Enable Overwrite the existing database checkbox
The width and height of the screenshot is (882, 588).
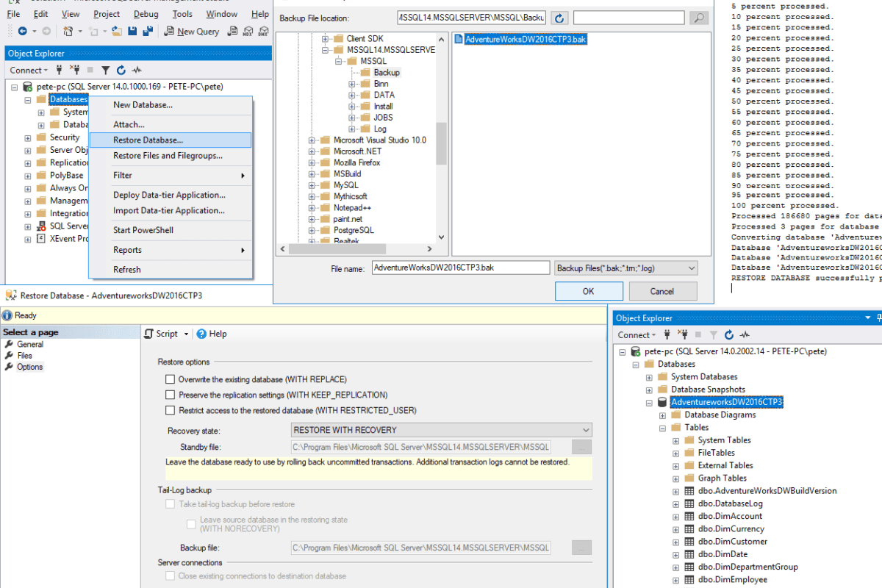[x=171, y=379]
